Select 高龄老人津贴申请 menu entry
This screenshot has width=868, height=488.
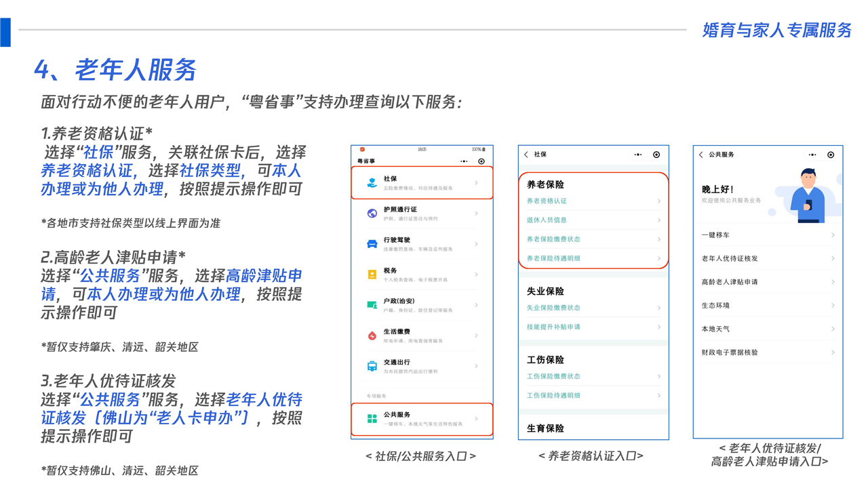point(730,282)
